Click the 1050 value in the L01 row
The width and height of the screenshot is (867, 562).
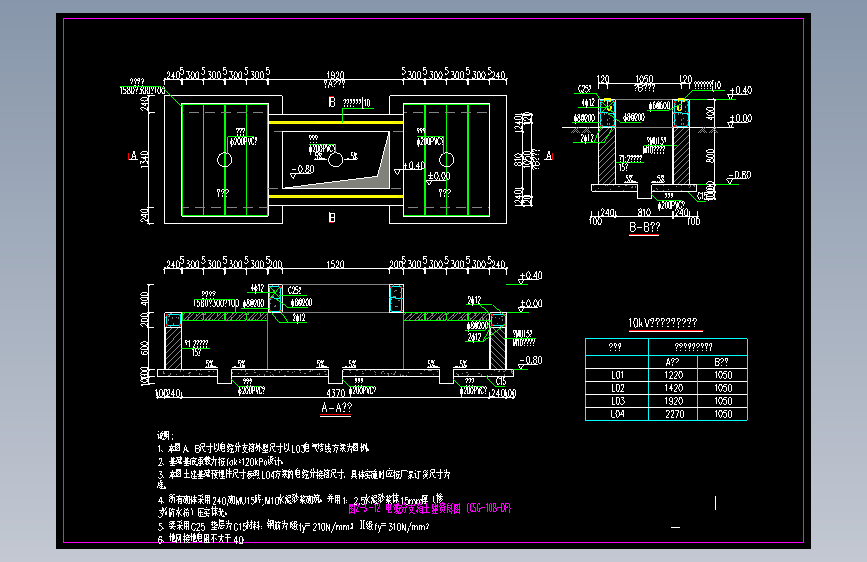tap(723, 375)
